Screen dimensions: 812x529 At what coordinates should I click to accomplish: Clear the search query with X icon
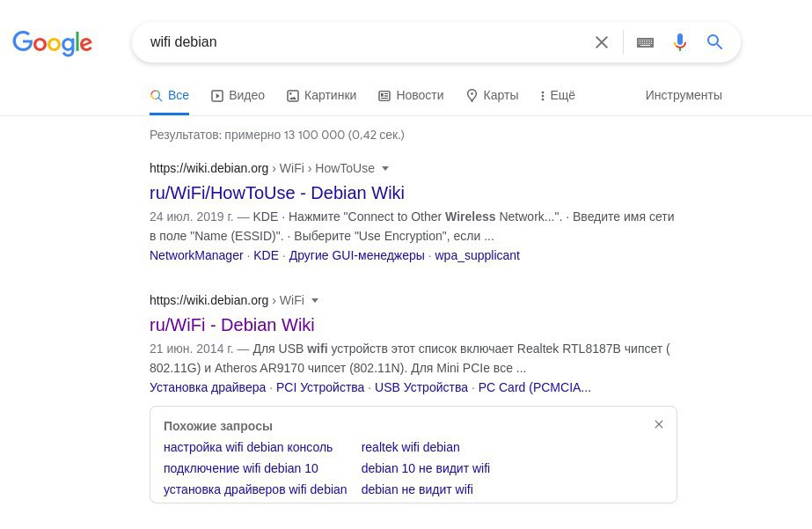601,42
